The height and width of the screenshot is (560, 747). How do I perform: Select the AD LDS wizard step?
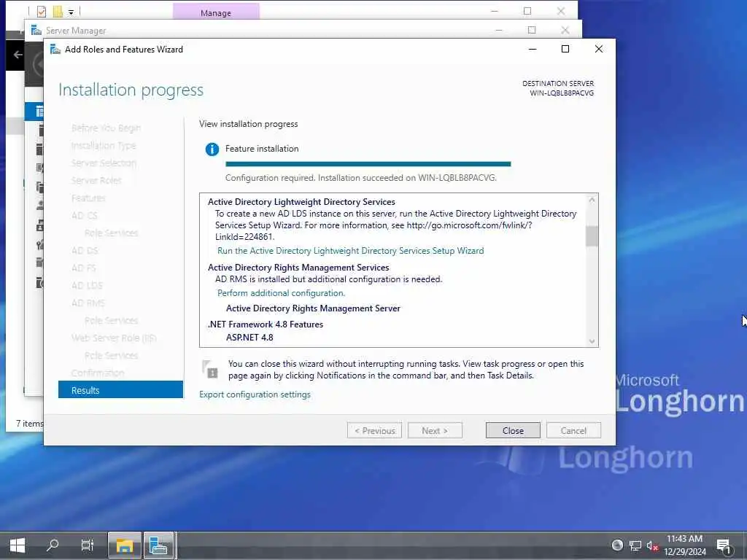tap(87, 286)
